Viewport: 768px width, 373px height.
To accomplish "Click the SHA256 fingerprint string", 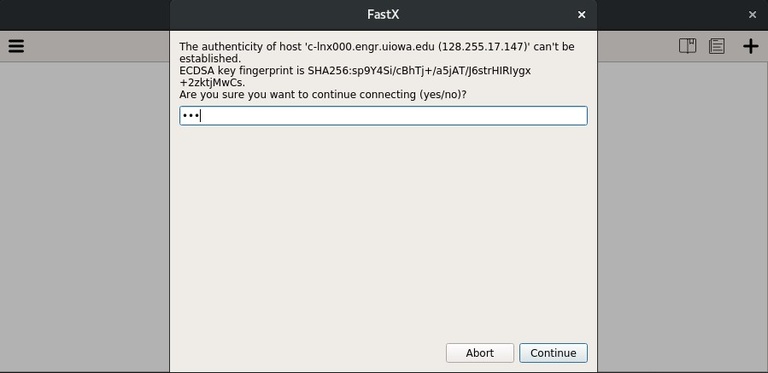I will 419,71.
